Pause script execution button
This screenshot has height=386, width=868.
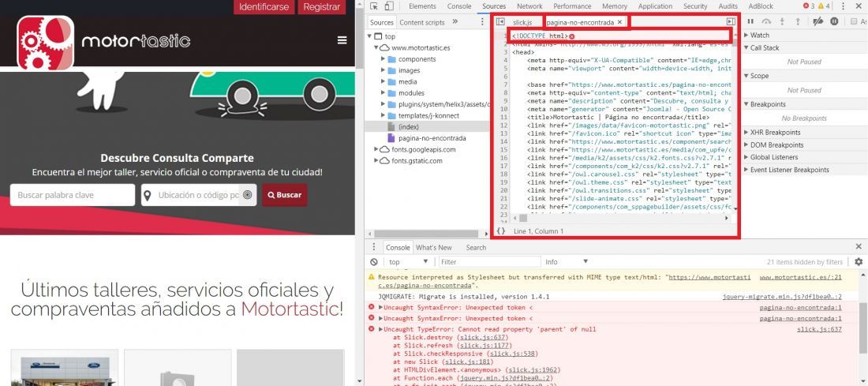pos(750,21)
